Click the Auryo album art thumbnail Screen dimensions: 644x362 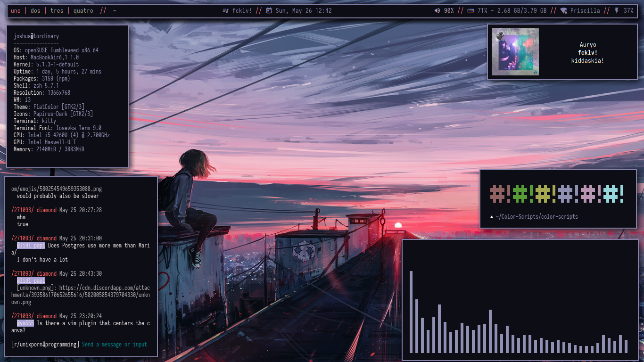click(515, 51)
